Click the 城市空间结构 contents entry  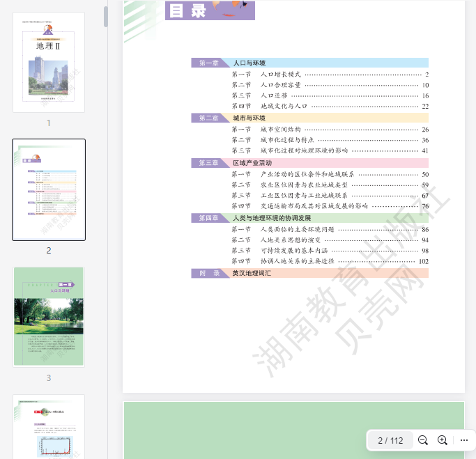click(280, 130)
